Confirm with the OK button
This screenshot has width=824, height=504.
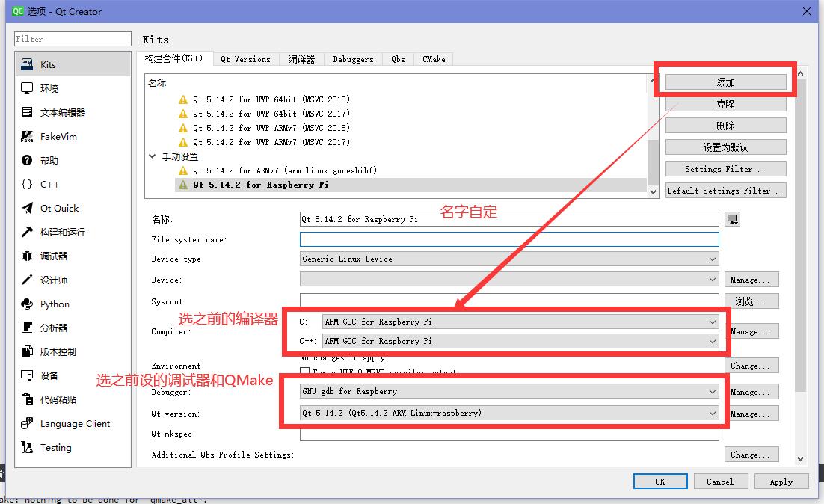click(660, 482)
